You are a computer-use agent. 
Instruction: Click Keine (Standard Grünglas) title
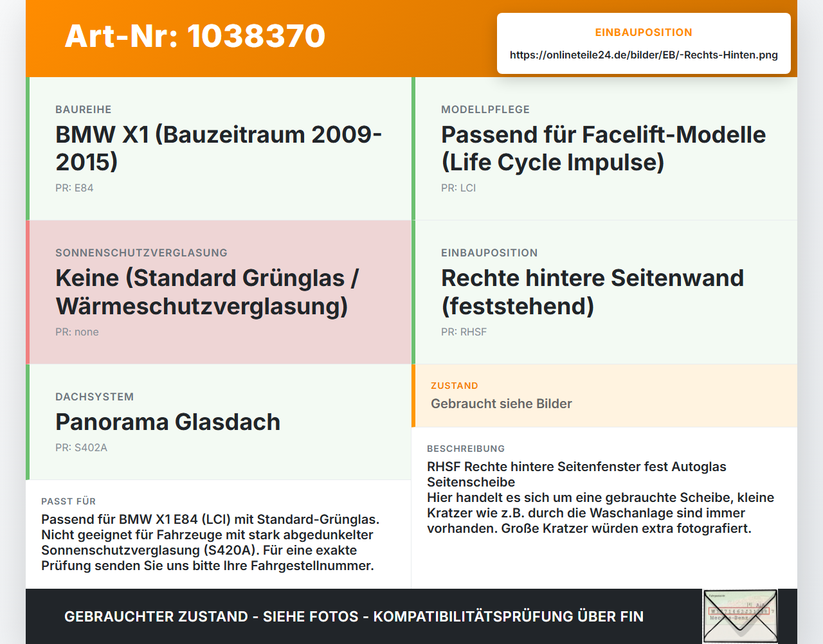207,292
